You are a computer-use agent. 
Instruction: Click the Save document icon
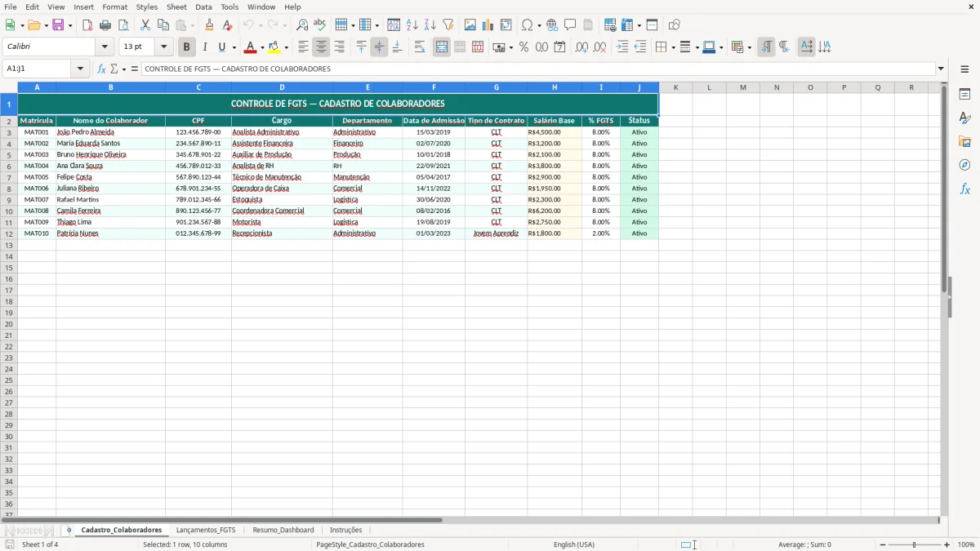point(58,25)
